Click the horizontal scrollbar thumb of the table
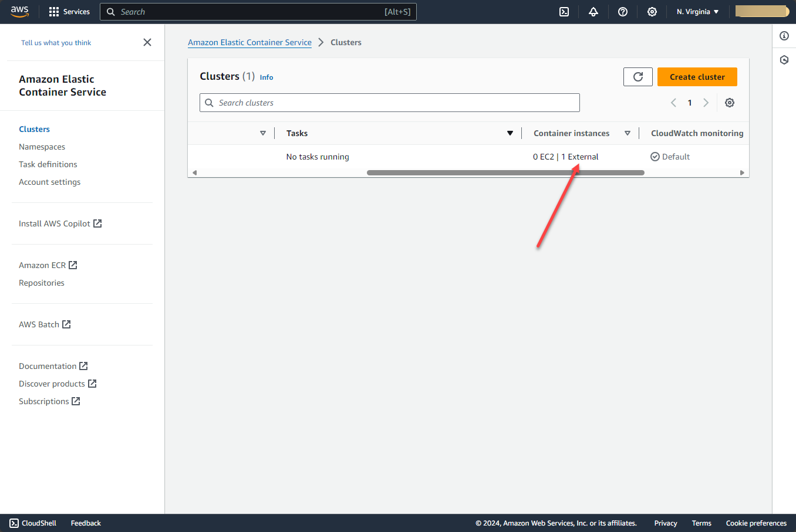796x532 pixels. [505, 172]
